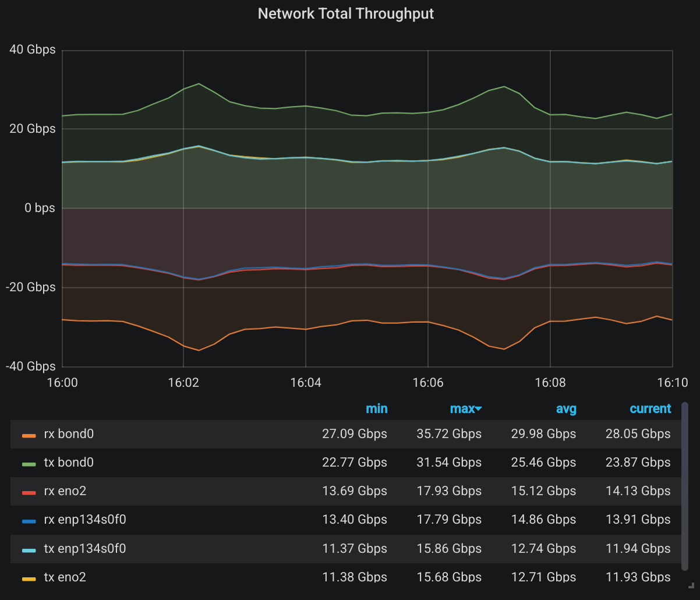
Task: Click the tx bond0 avg value 25.46 Gbps
Action: point(544,463)
